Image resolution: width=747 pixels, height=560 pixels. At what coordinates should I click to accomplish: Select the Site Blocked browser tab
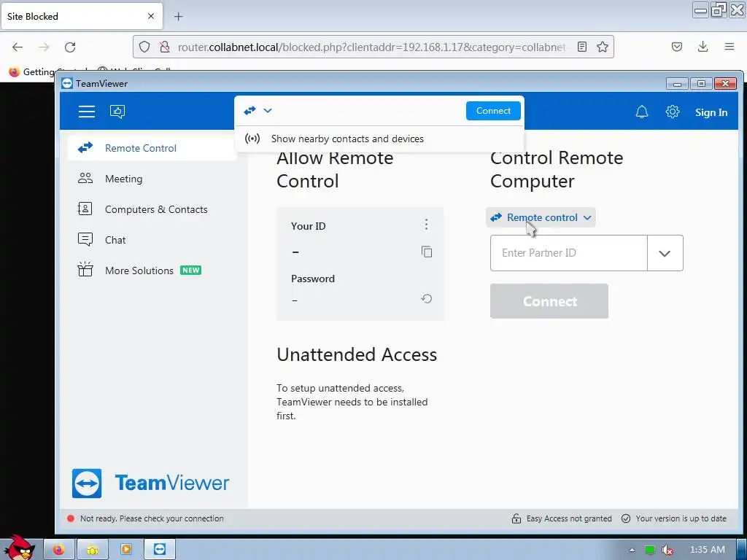click(x=81, y=16)
